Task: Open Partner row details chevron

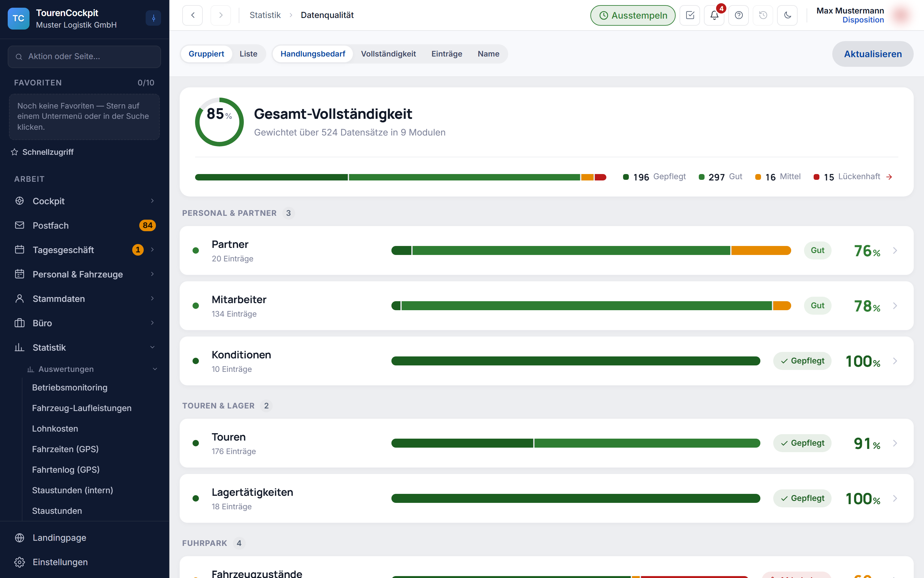Action: pyautogui.click(x=895, y=251)
